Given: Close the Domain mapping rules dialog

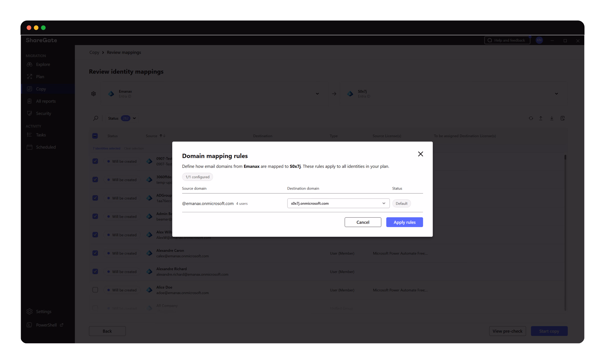Looking at the screenshot, I should pyautogui.click(x=420, y=154).
